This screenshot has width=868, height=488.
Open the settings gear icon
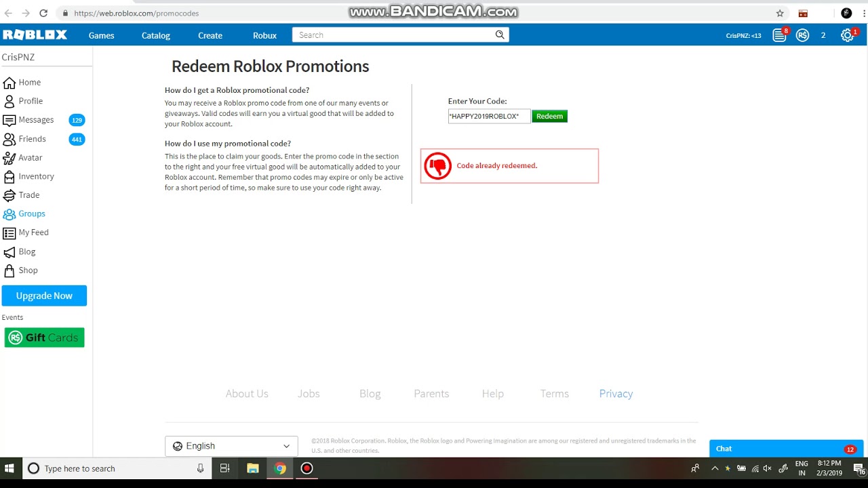pos(847,35)
